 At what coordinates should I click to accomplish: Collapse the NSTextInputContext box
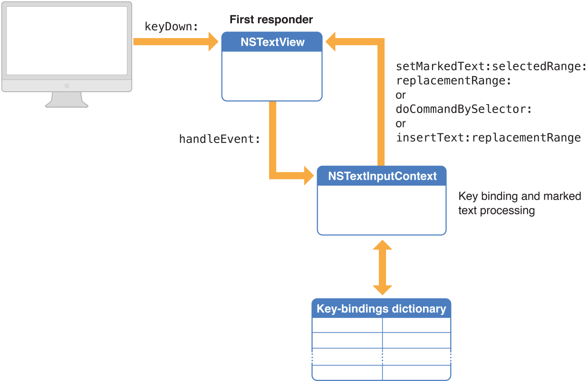382,209
